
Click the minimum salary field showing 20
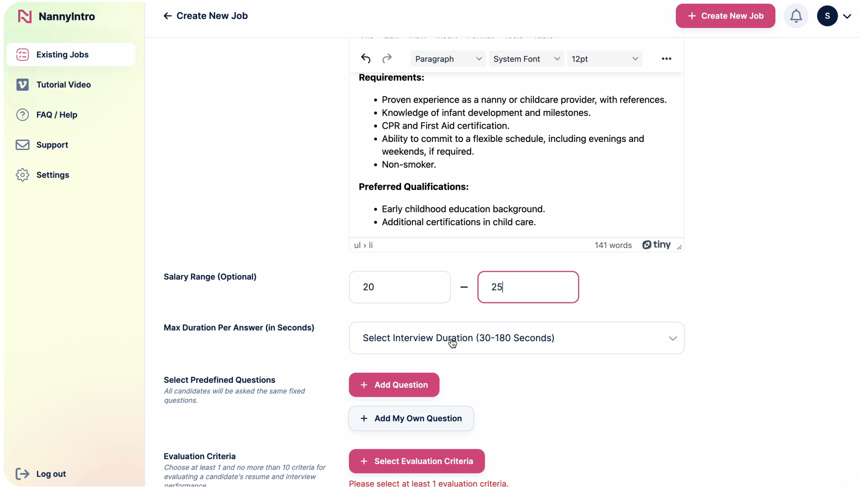point(400,287)
